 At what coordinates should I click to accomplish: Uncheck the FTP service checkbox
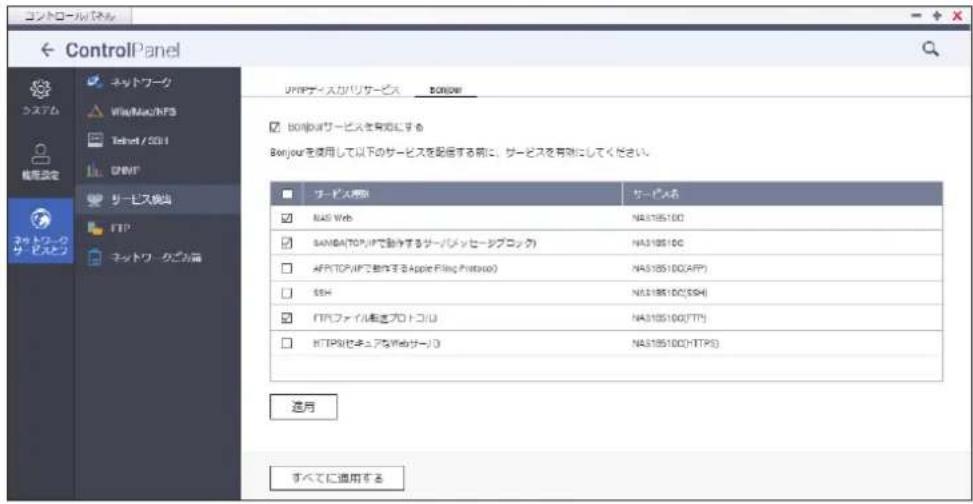(x=286, y=317)
